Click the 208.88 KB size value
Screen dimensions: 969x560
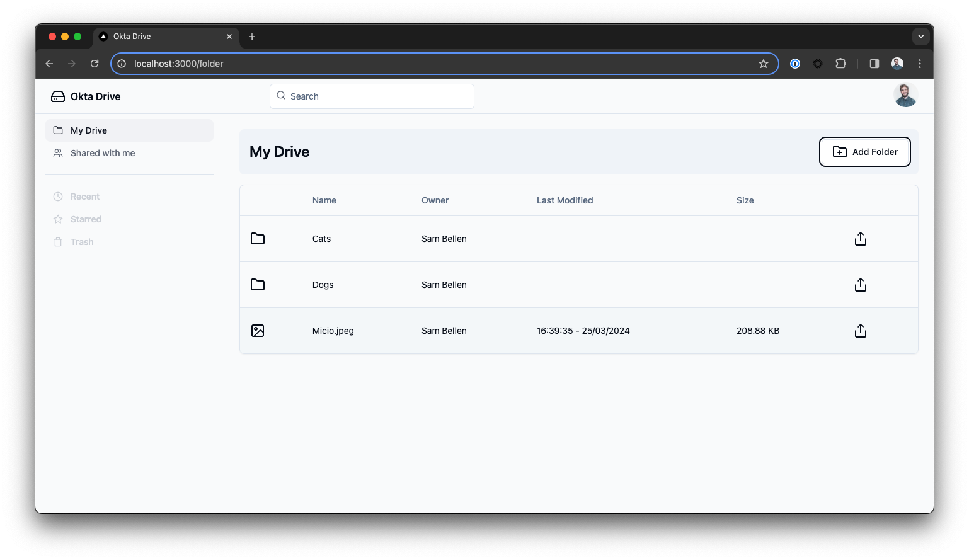pos(757,331)
